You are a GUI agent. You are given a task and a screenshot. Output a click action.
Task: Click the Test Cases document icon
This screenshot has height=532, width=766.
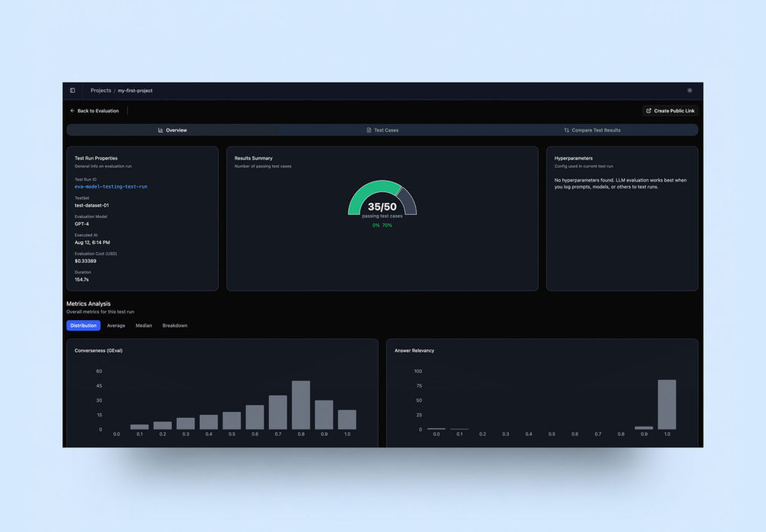click(369, 131)
